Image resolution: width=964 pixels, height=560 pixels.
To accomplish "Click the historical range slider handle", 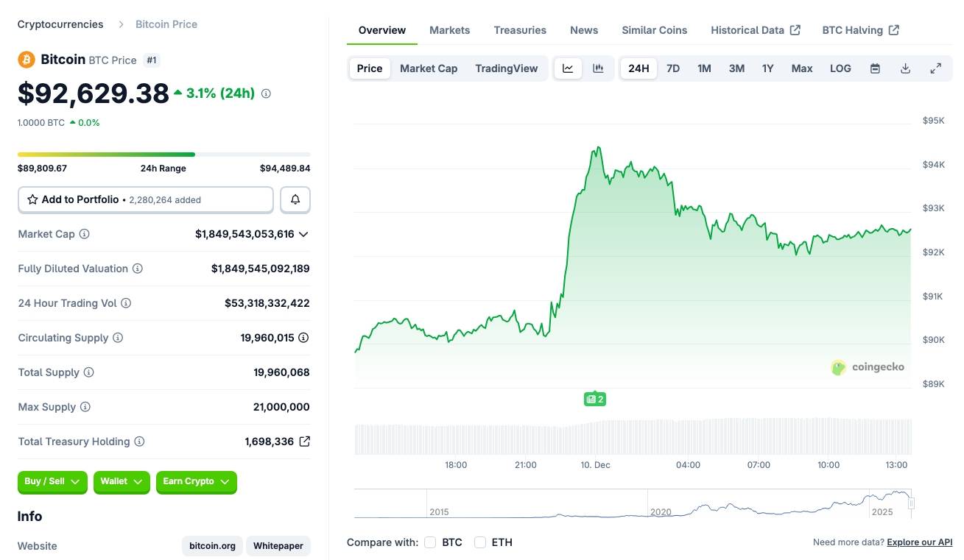I will pos(912,503).
